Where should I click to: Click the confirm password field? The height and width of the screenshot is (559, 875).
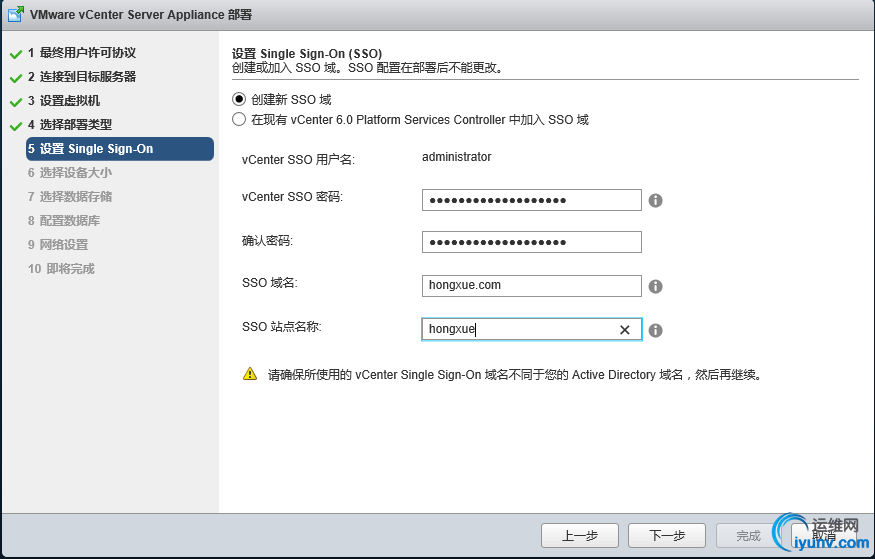click(x=531, y=242)
